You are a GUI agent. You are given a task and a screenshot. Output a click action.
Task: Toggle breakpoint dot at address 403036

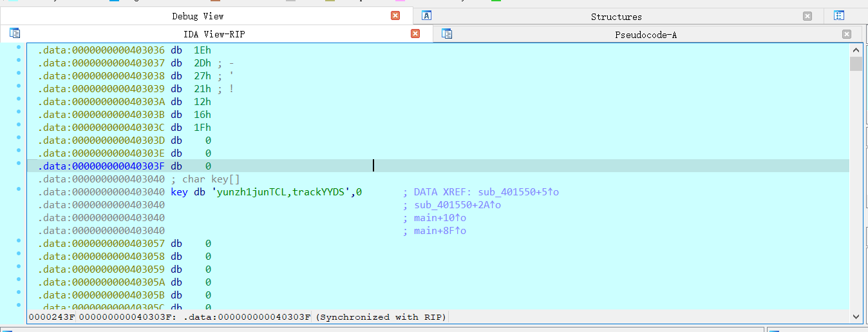pyautogui.click(x=18, y=48)
